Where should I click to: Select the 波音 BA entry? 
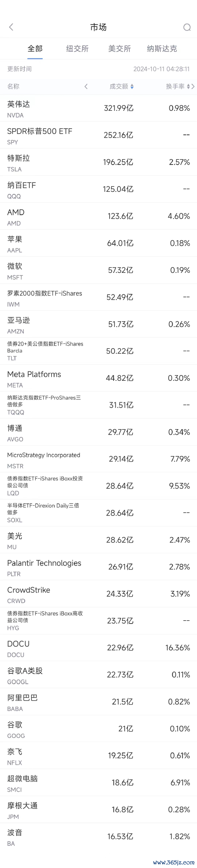[98, 836]
